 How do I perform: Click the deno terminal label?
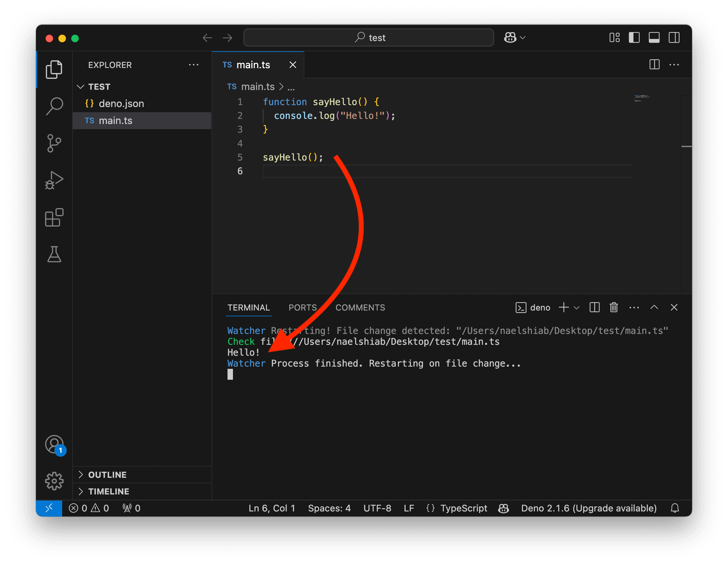[532, 307]
